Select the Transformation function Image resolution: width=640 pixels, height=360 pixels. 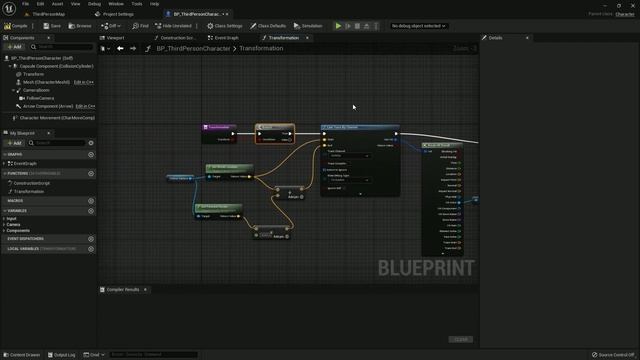tap(29, 191)
